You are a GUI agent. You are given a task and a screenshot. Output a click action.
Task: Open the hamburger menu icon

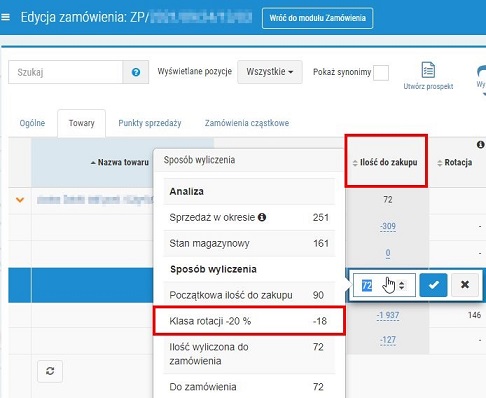pyautogui.click(x=5, y=17)
